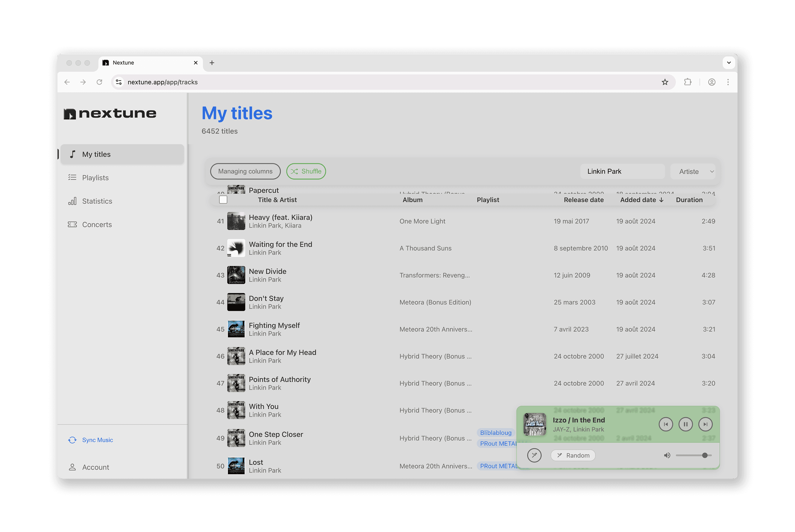Click the round magic wand icon in player
This screenshot has height=532, width=795.
[534, 455]
